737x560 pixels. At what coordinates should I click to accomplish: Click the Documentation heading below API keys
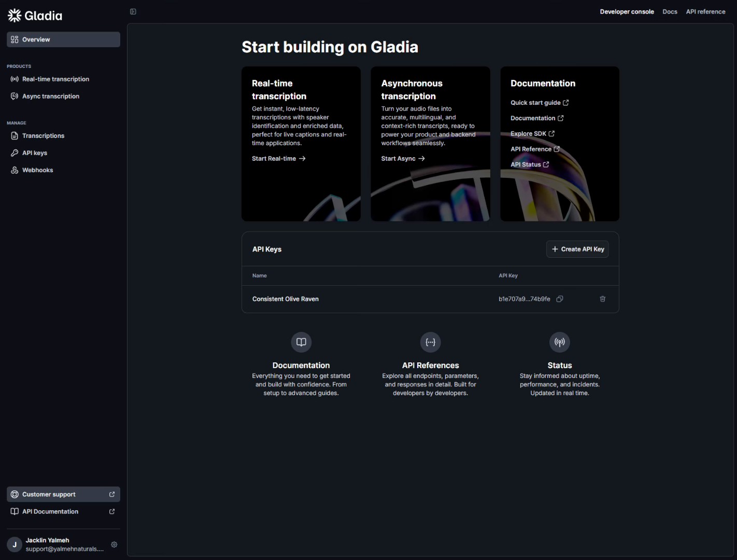301,366
